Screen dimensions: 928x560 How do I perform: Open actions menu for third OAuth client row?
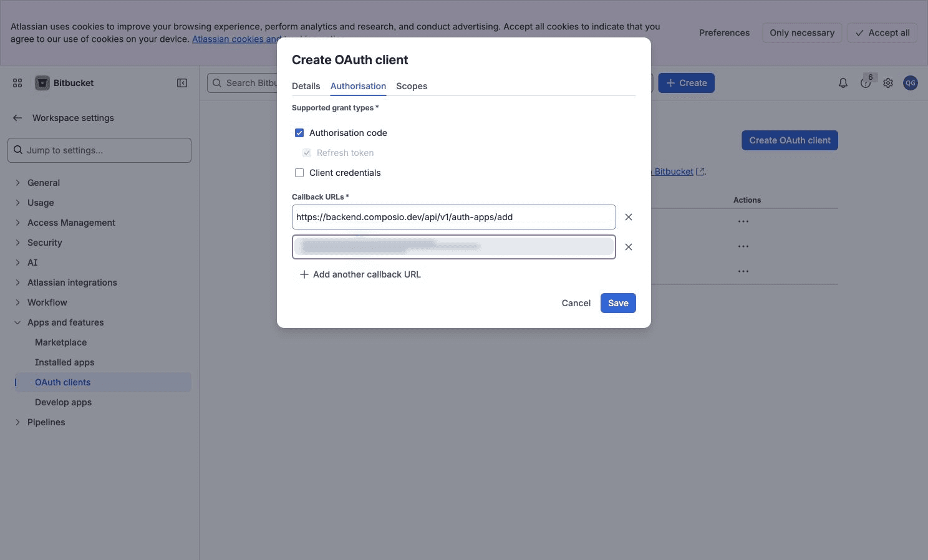[x=743, y=271]
